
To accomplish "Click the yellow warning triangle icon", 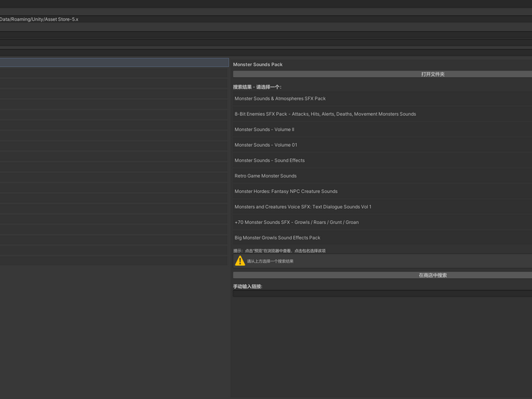I will [240, 261].
